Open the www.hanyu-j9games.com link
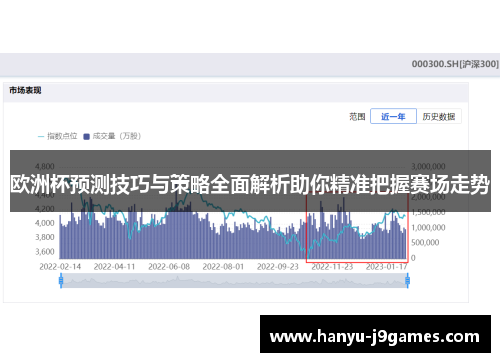Image resolution: width=500 pixels, height=362 pixels. 375,334
